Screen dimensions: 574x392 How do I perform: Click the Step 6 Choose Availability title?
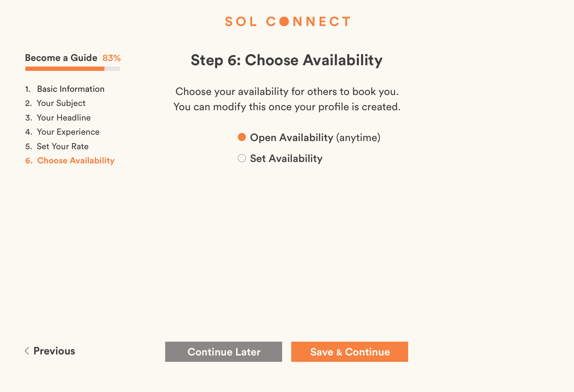coord(286,60)
